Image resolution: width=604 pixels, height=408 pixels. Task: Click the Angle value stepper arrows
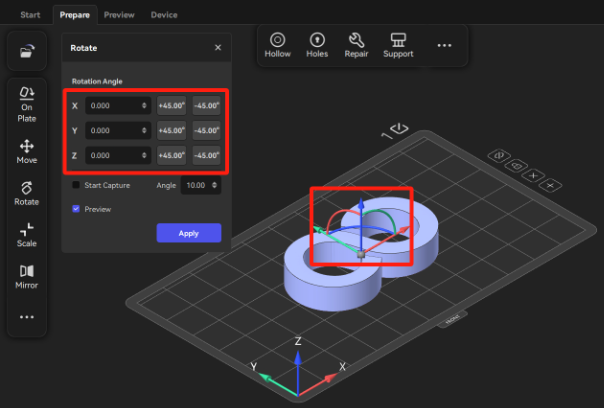click(216, 185)
